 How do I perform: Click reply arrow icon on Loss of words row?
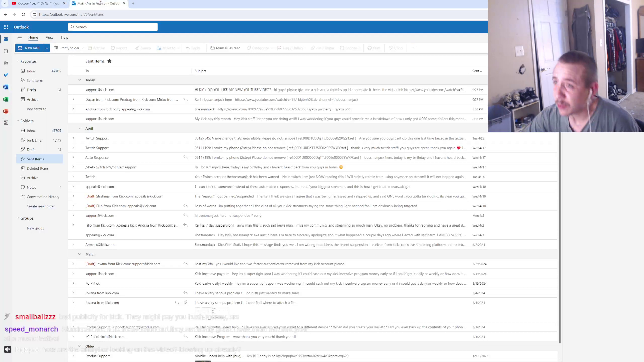[185, 206]
